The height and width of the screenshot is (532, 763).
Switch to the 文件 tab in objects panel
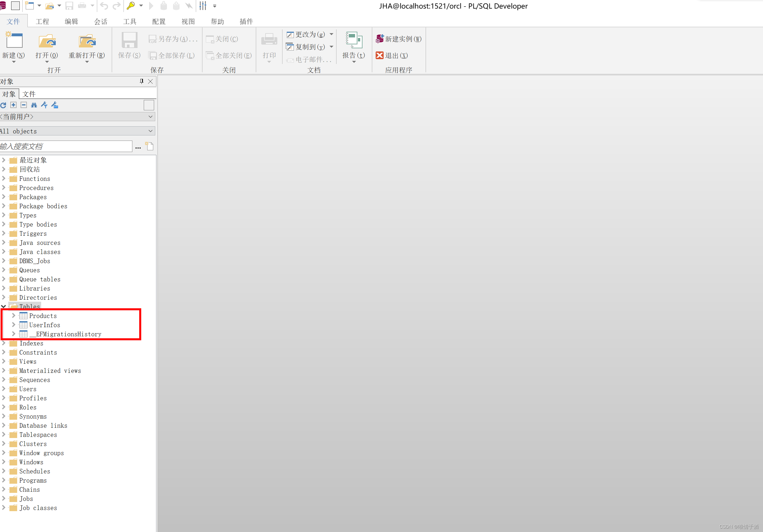click(29, 94)
